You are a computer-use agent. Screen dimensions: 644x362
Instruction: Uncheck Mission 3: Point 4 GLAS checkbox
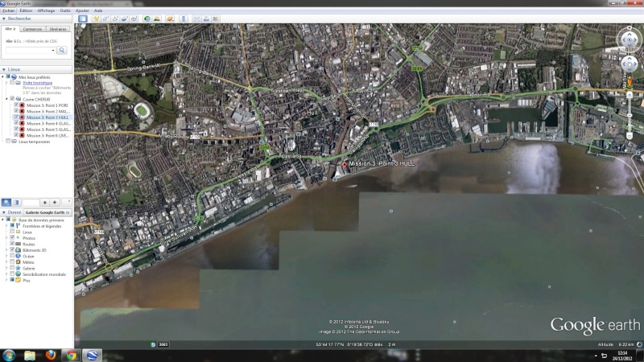tap(16, 123)
